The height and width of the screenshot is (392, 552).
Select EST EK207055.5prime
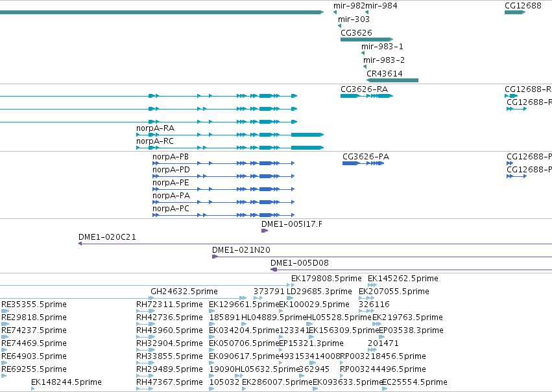pos(394,292)
